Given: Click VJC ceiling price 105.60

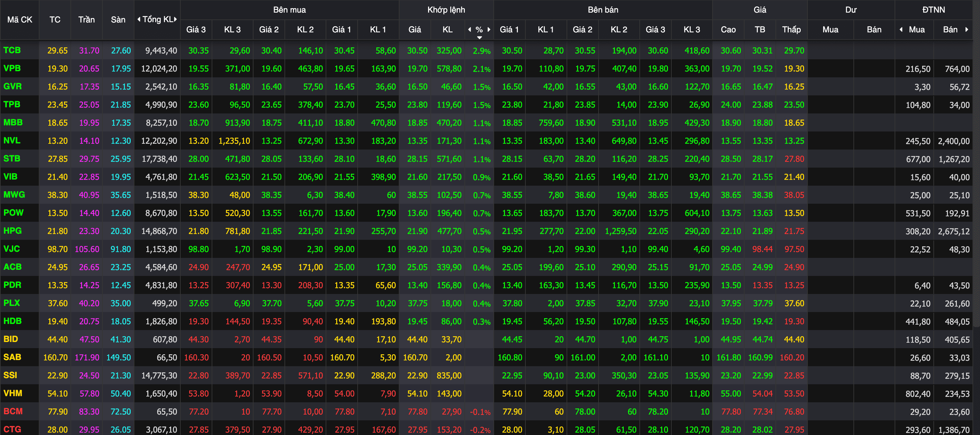Looking at the screenshot, I should pos(87,249).
